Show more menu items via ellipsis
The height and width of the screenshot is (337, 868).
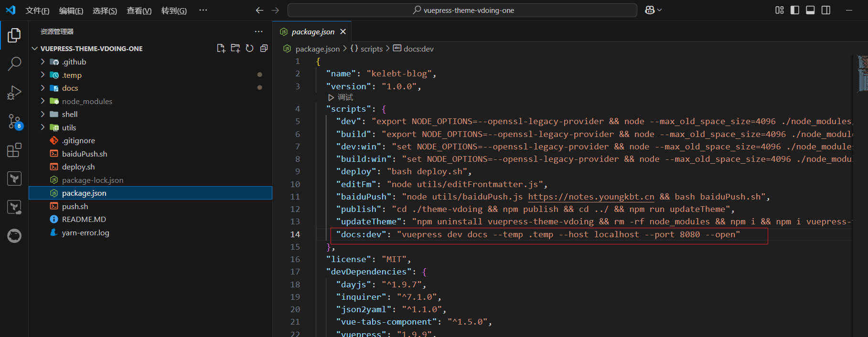click(203, 10)
